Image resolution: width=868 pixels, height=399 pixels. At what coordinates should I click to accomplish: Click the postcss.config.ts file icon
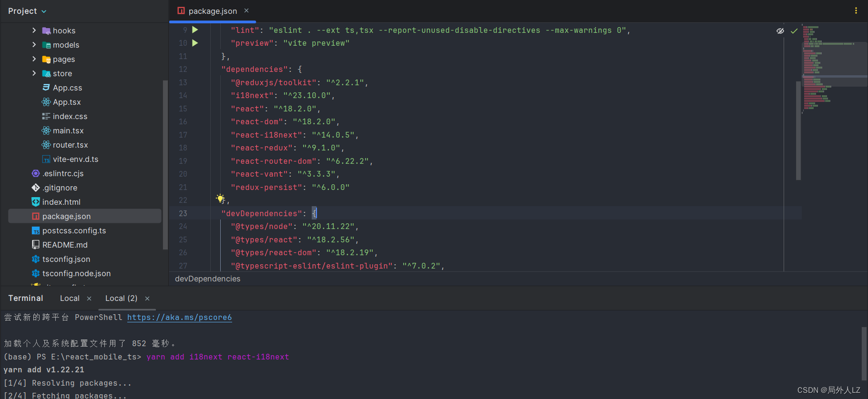[36, 230]
